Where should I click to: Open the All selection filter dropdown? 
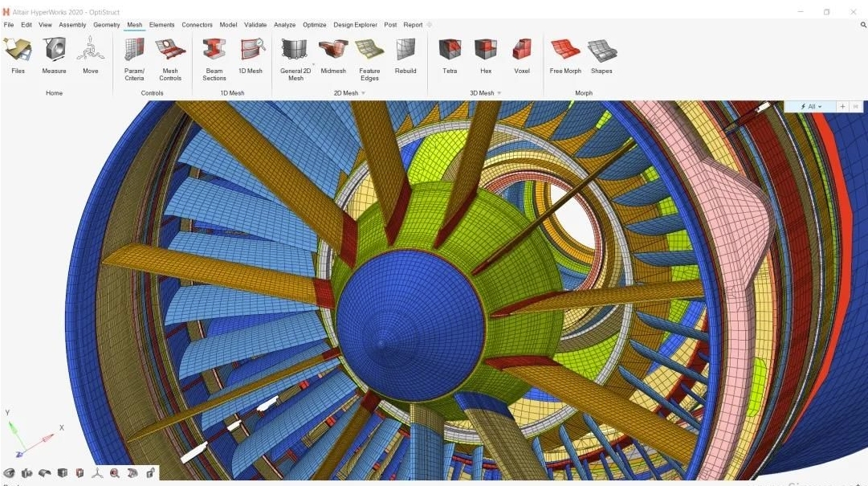pyautogui.click(x=811, y=106)
